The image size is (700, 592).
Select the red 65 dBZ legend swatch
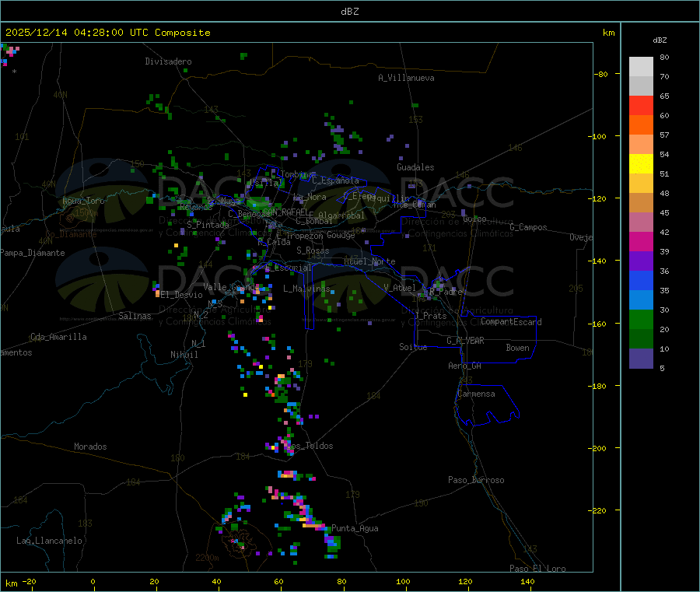[x=641, y=105]
